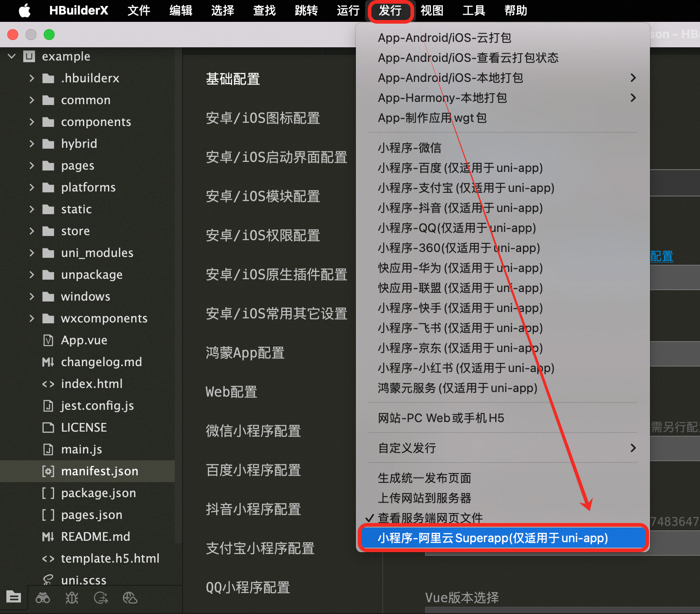700x614 pixels.
Task: Open App-Harmony-本地打包 submenu
Action: click(503, 98)
